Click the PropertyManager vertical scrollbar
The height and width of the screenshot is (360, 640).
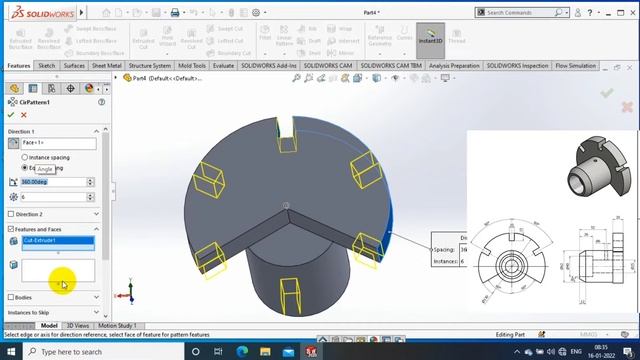(x=106, y=196)
